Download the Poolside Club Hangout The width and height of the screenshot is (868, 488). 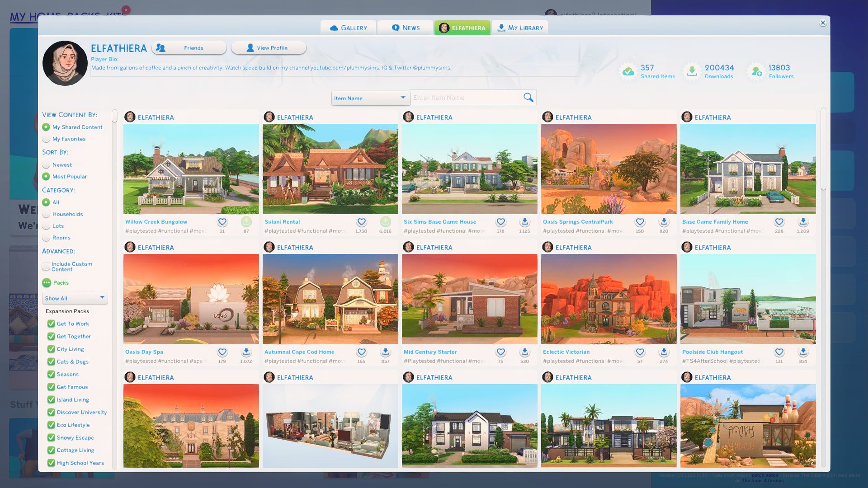pyautogui.click(x=803, y=352)
